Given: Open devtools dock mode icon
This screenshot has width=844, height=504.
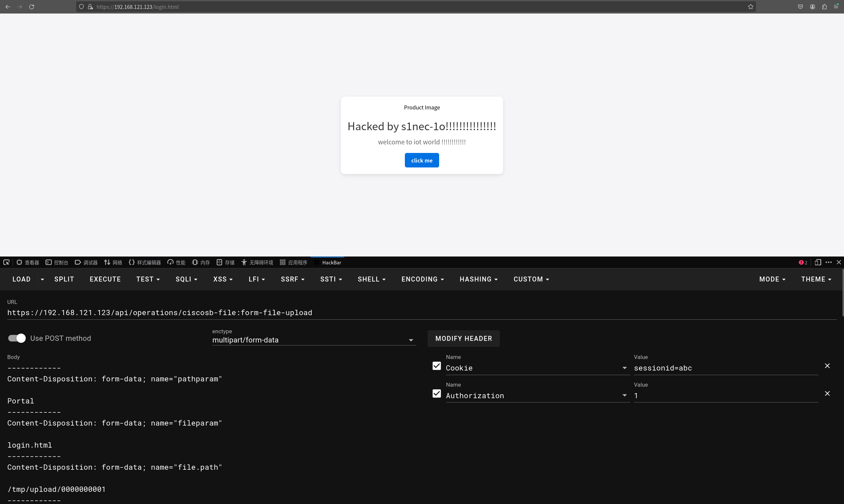Looking at the screenshot, I should tap(818, 262).
